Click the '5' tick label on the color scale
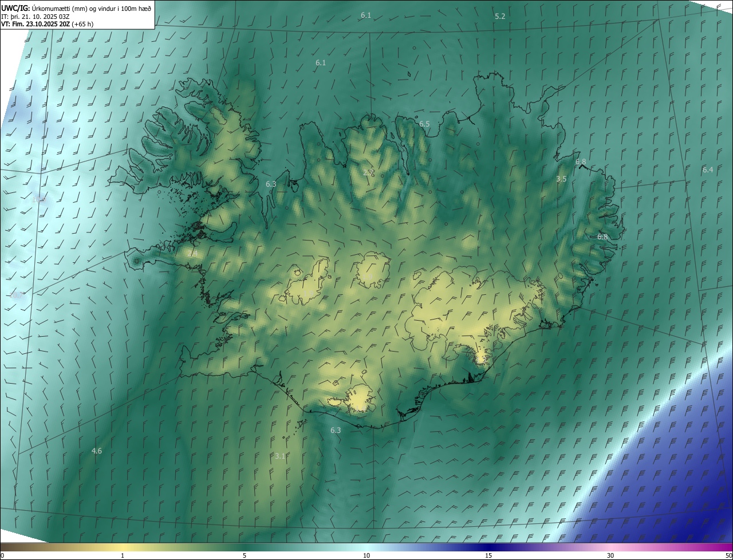This screenshot has width=733, height=560. (x=245, y=555)
